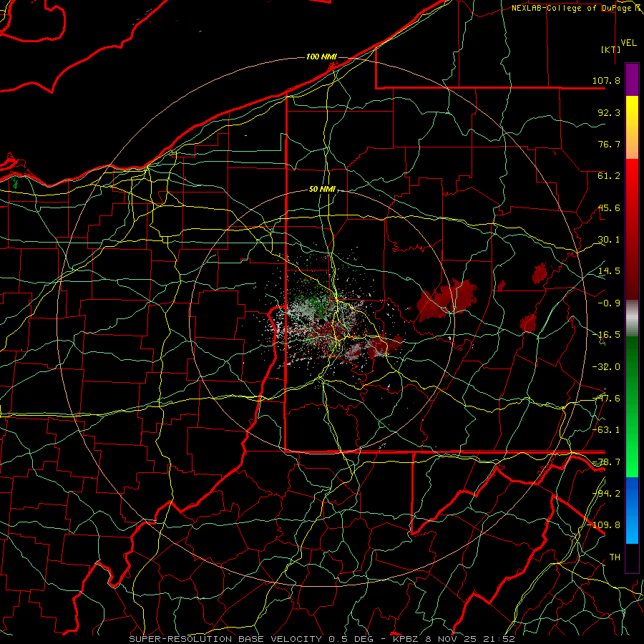
Task: Click the -0.9 value on velocity scale
Action: [x=609, y=303]
